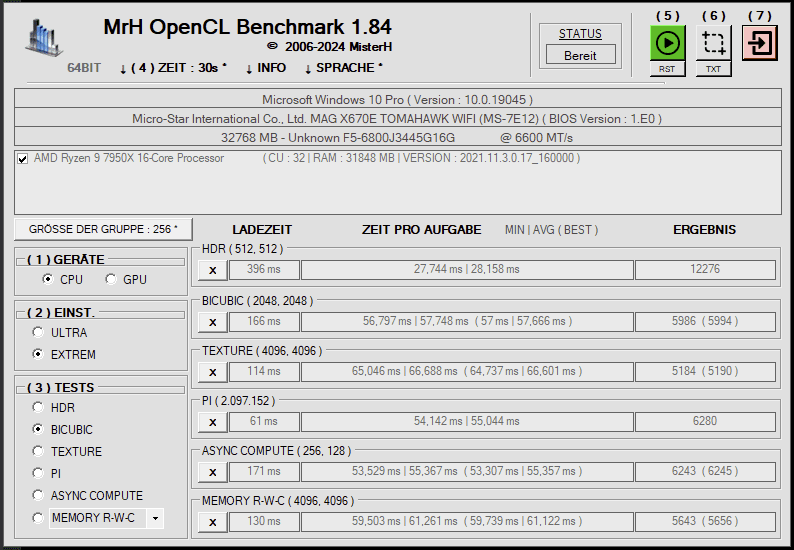Select the ULTRA setting radio button
This screenshot has height=550, width=794.
[x=38, y=332]
